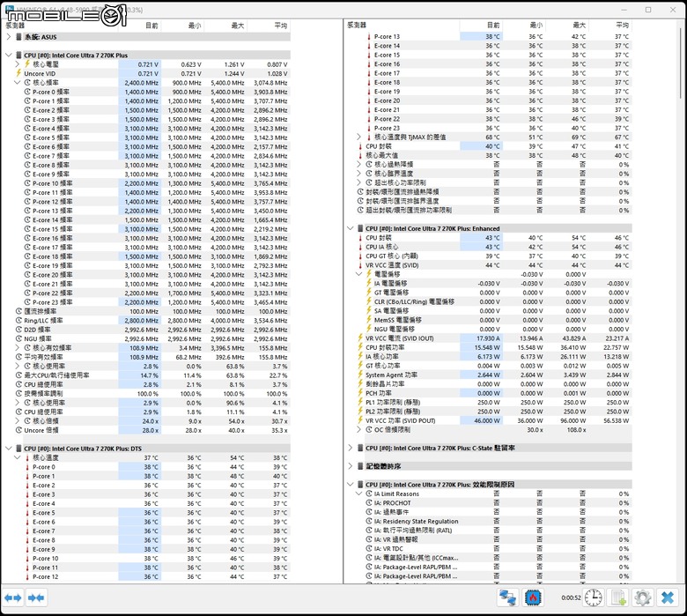Expand 核心溫度與 TjMAX 的差值 row

pyautogui.click(x=358, y=137)
